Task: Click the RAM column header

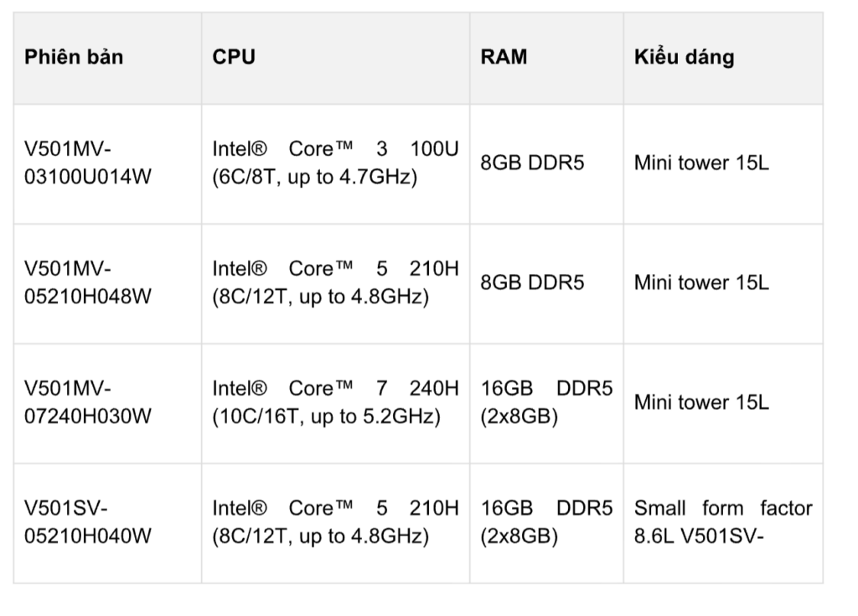Action: click(504, 57)
